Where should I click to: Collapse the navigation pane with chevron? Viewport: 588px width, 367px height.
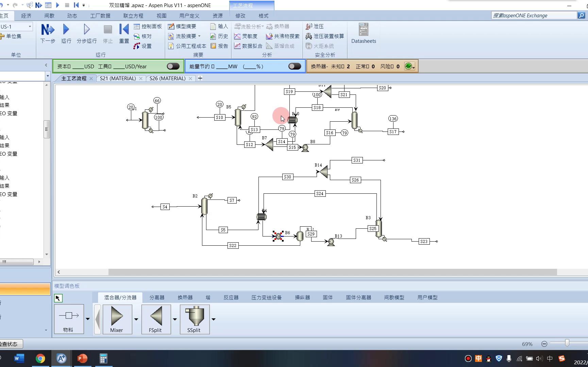pyautogui.click(x=46, y=65)
